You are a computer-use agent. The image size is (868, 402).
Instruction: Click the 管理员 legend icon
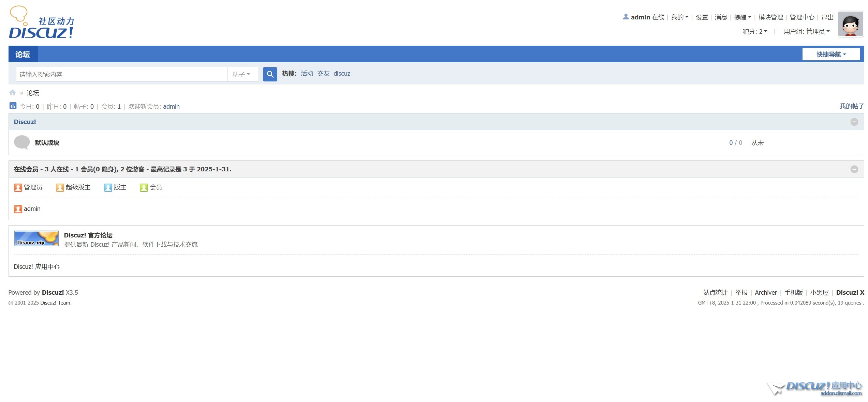(18, 187)
